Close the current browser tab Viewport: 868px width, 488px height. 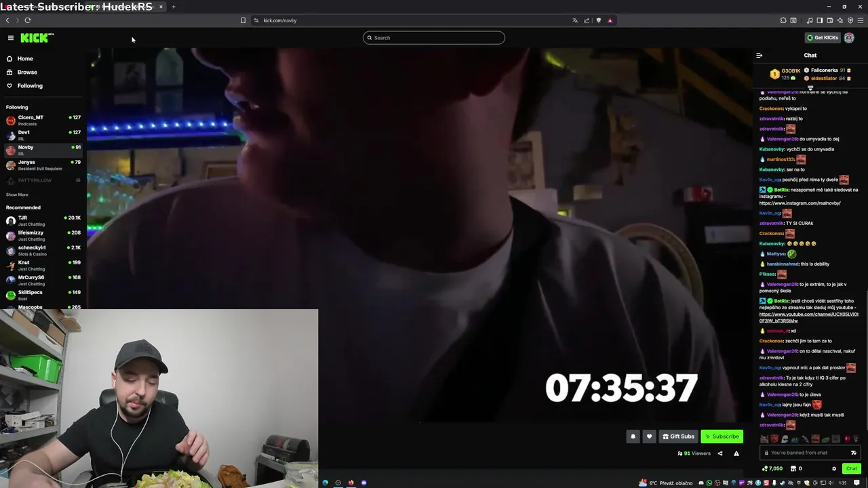[161, 7]
